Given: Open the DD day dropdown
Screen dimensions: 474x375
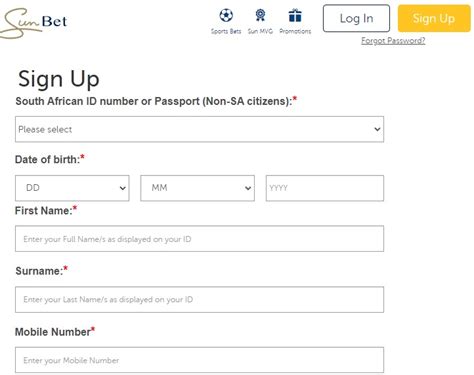Looking at the screenshot, I should pos(72,188).
